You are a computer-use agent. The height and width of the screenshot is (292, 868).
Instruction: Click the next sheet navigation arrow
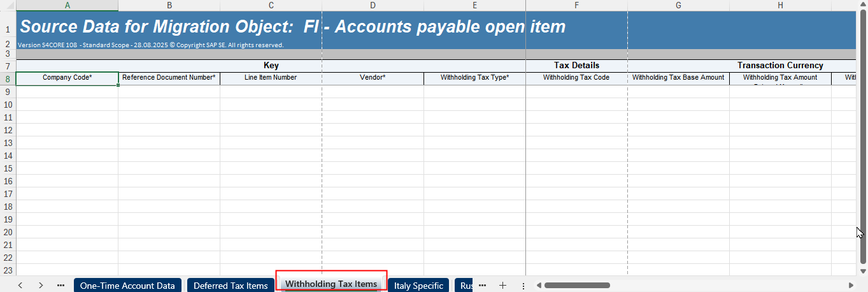[x=41, y=285]
